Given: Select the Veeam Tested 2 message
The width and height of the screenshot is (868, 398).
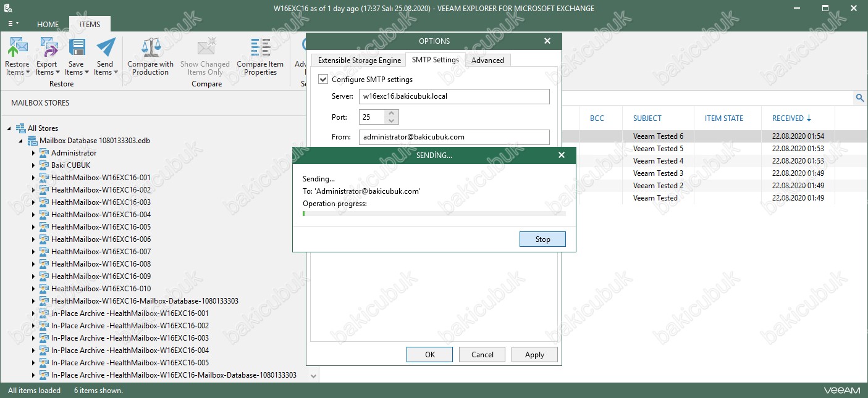Looking at the screenshot, I should pyautogui.click(x=658, y=186).
